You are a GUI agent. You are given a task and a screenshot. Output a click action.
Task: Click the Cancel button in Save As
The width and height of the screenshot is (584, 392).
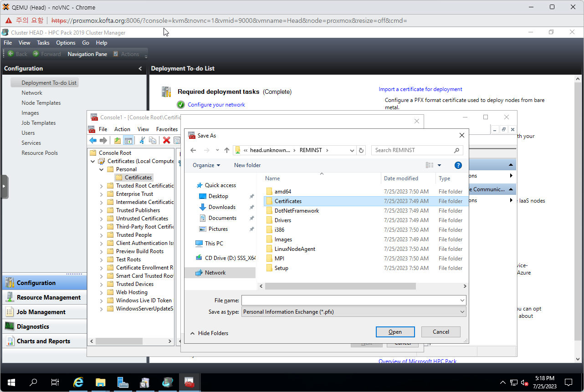point(441,332)
